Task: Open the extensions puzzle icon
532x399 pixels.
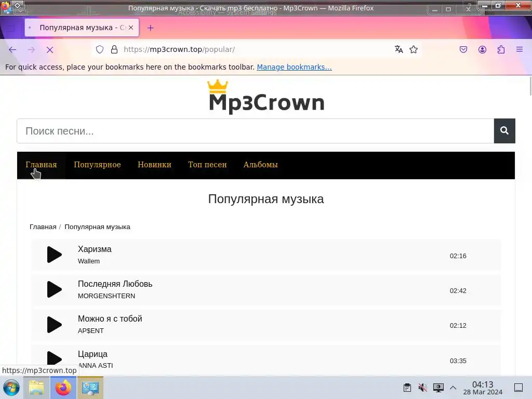Action: [x=501, y=49]
